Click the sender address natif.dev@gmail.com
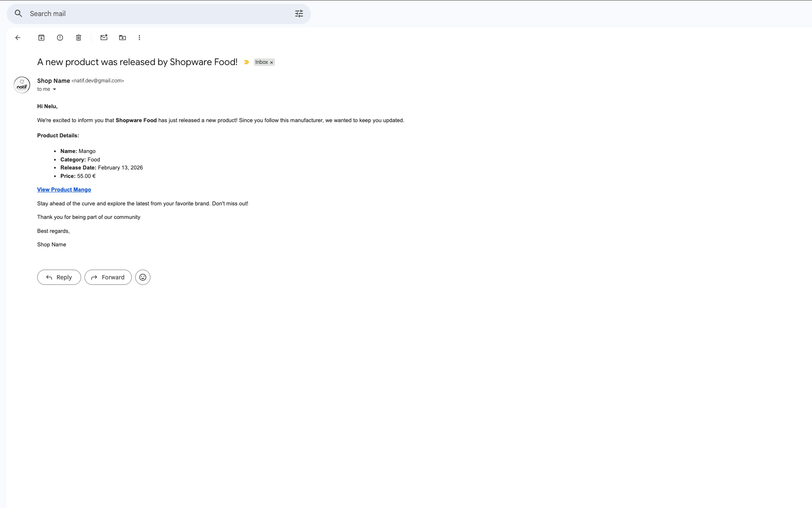Screen dimensions: 812x508 click(x=98, y=81)
